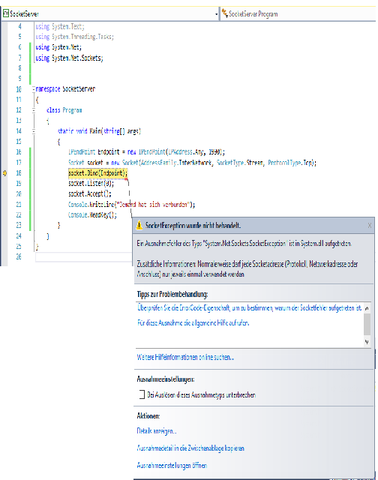
Task: Click 'using System.Text;' line
Action: (x=60, y=26)
